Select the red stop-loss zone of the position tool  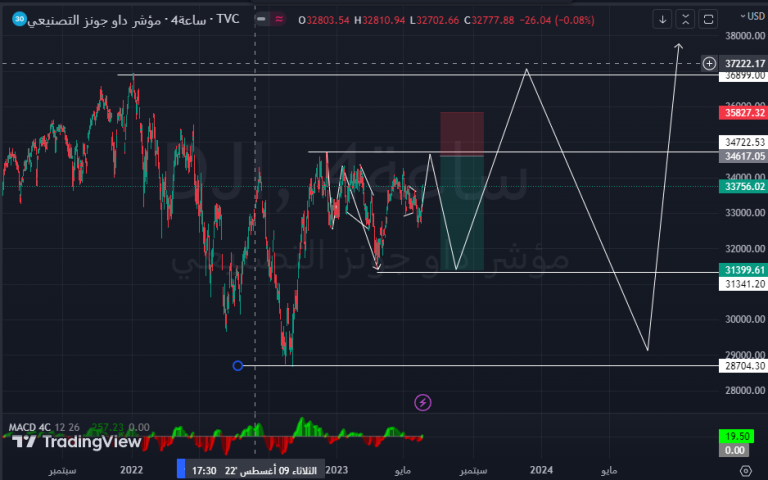point(462,134)
